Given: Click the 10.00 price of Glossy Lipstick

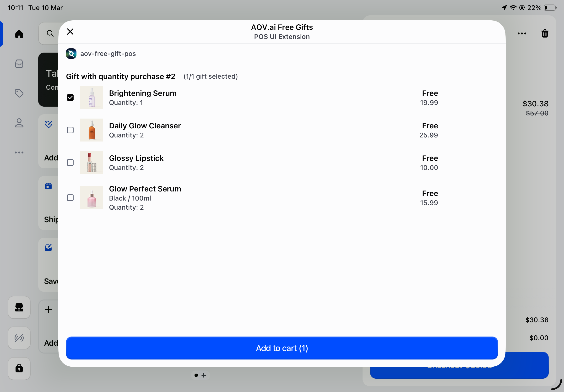Looking at the screenshot, I should tap(429, 168).
